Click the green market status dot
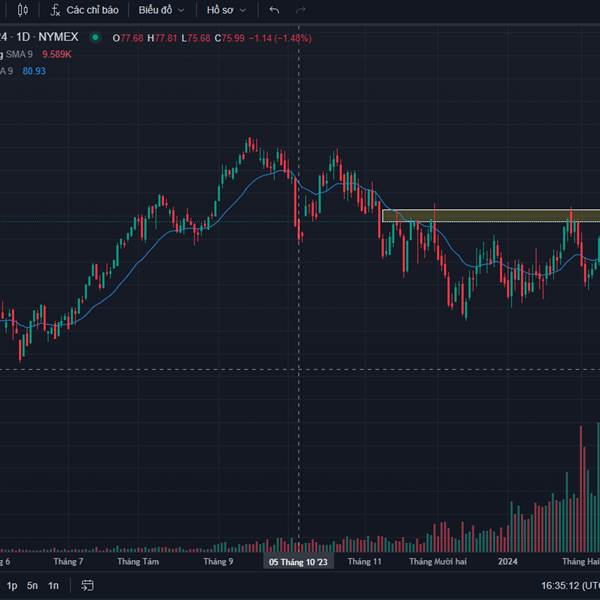The height and width of the screenshot is (600, 600). coord(95,38)
